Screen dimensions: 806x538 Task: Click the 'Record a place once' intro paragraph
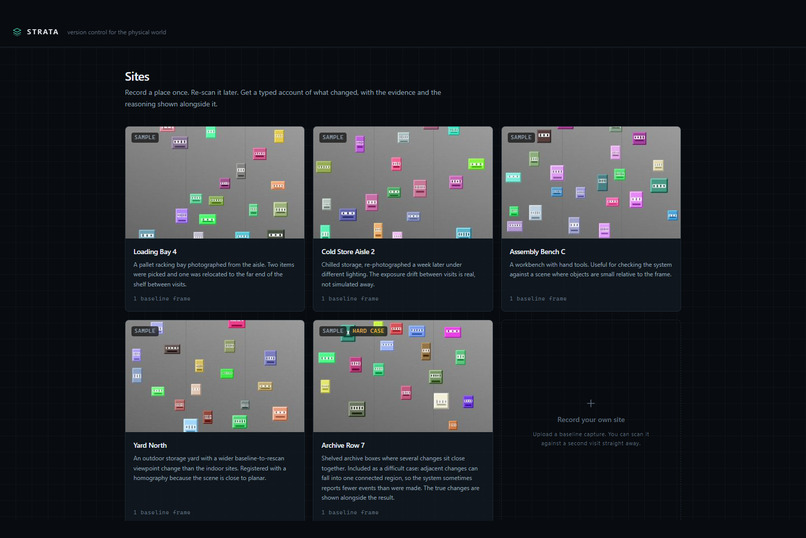pyautogui.click(x=283, y=98)
